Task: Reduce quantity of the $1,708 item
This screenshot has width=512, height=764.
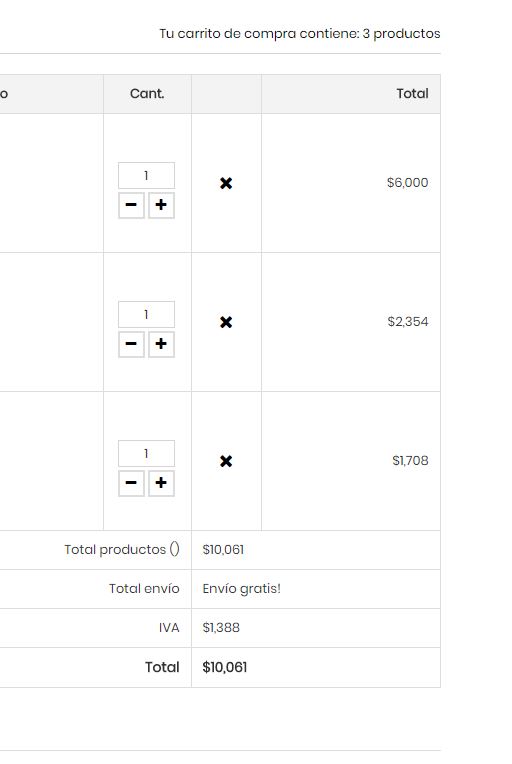Action: pos(131,483)
